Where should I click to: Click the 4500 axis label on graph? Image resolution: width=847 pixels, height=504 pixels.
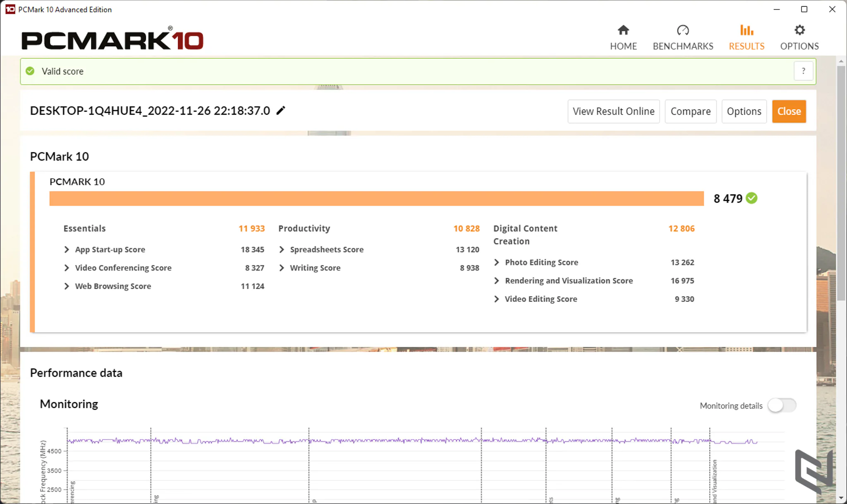point(54,451)
